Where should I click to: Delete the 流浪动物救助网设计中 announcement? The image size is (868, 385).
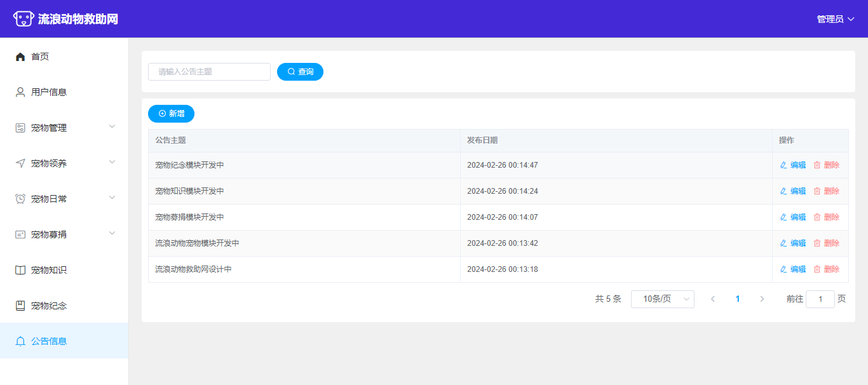click(x=826, y=269)
